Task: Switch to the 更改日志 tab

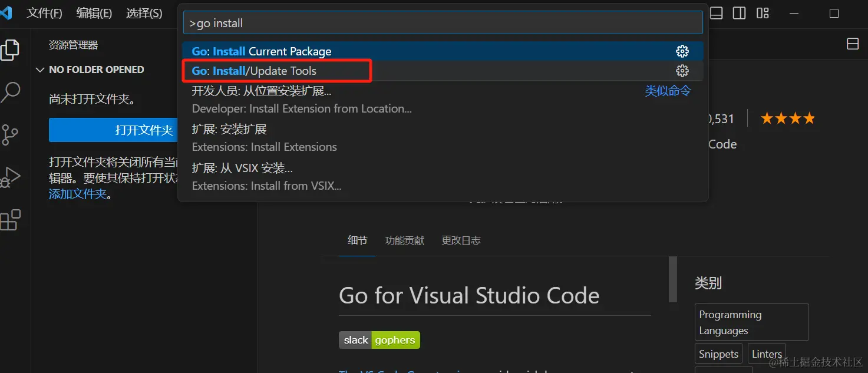Action: point(461,240)
